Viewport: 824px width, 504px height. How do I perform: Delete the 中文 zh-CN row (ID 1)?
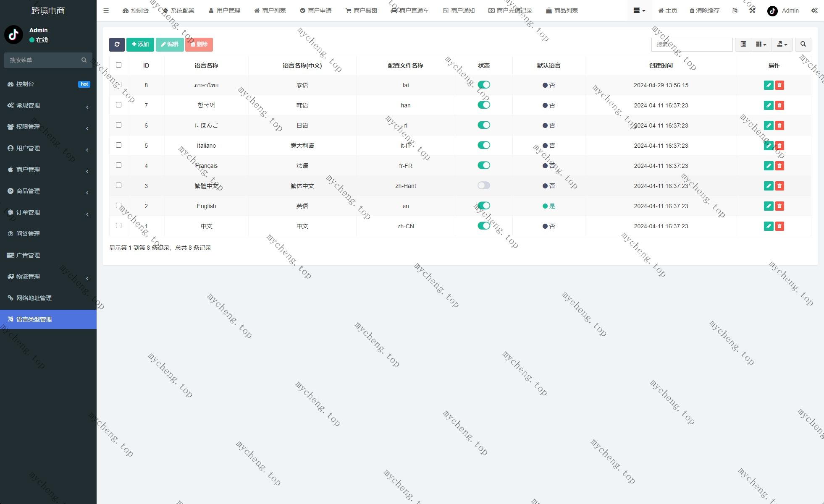[x=779, y=226]
